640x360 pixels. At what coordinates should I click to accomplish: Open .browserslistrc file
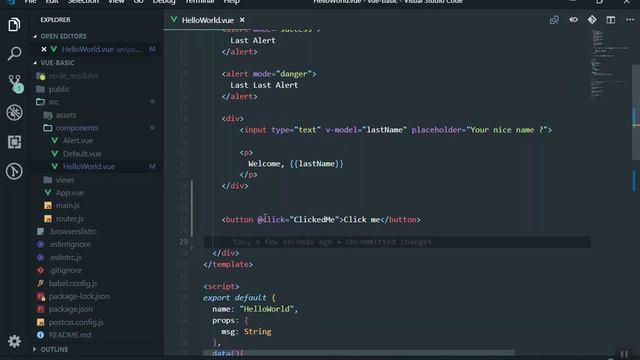[73, 231]
